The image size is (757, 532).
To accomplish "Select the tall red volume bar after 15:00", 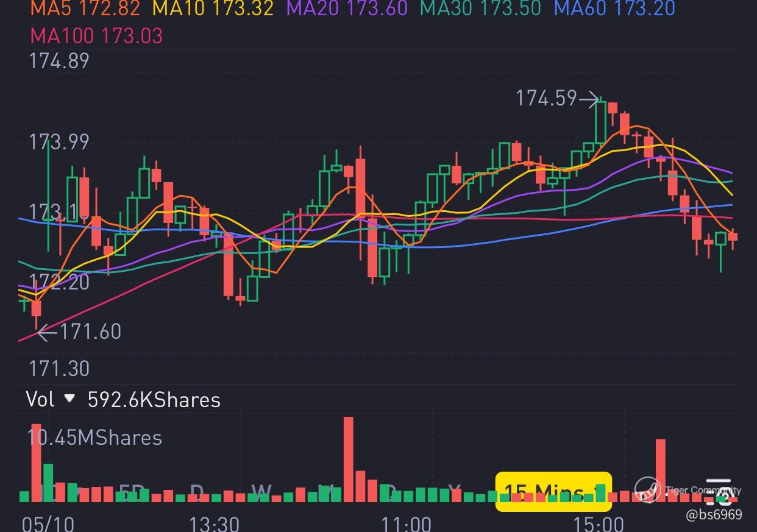I will coord(661,470).
